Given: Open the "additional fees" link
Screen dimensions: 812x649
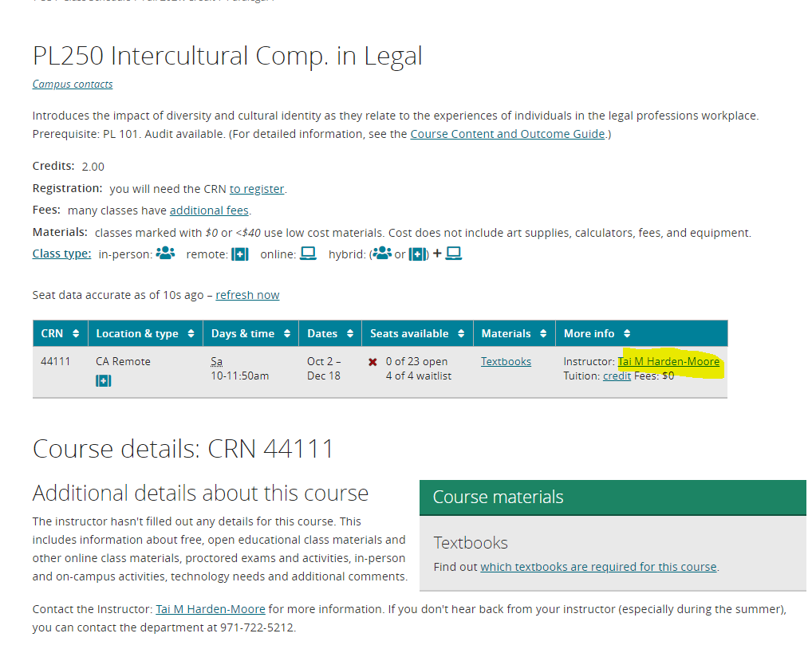Looking at the screenshot, I should coord(209,210).
